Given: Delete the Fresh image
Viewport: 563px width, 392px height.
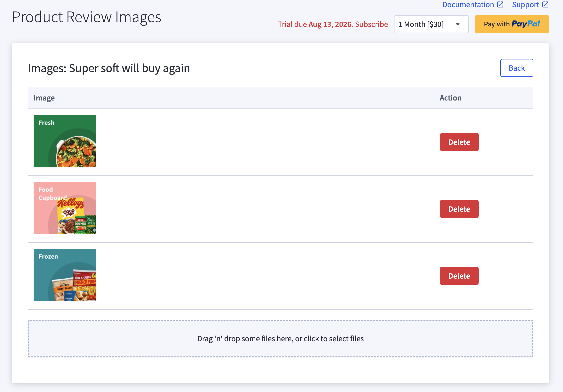Looking at the screenshot, I should click(459, 142).
